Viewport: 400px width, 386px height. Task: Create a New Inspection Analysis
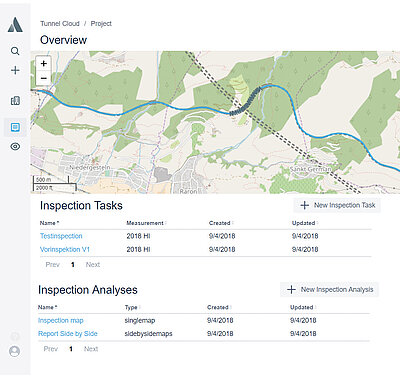329,290
